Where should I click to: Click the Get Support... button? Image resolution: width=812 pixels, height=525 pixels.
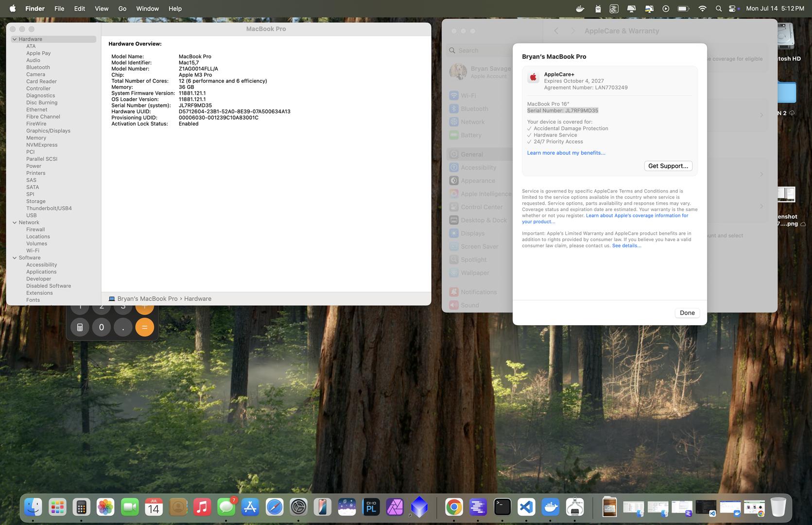668,166
